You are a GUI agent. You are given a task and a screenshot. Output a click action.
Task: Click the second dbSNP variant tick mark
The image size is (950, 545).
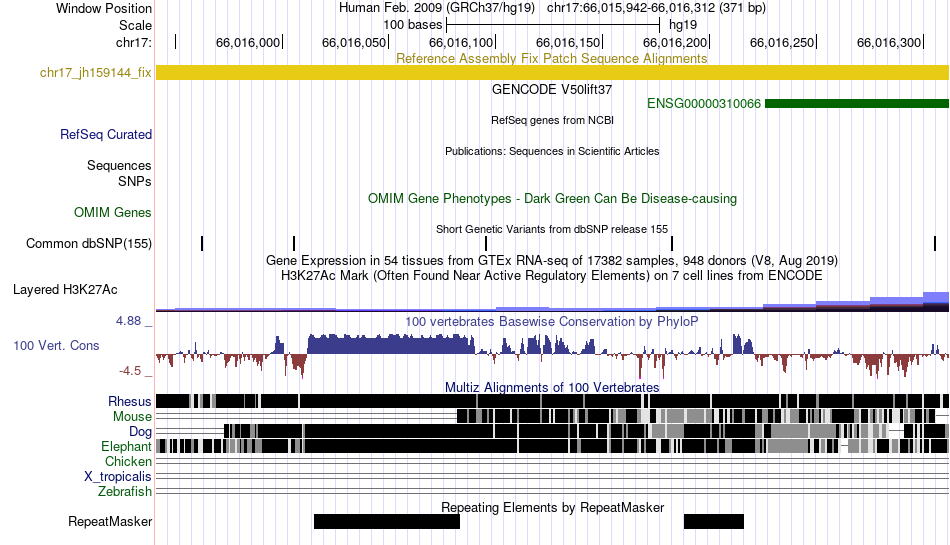294,243
